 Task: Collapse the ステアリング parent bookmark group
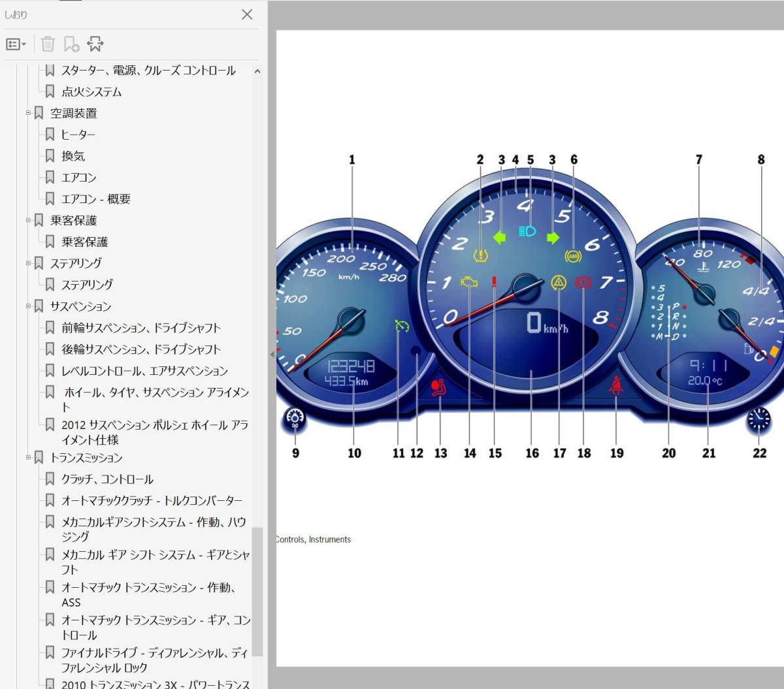(28, 263)
